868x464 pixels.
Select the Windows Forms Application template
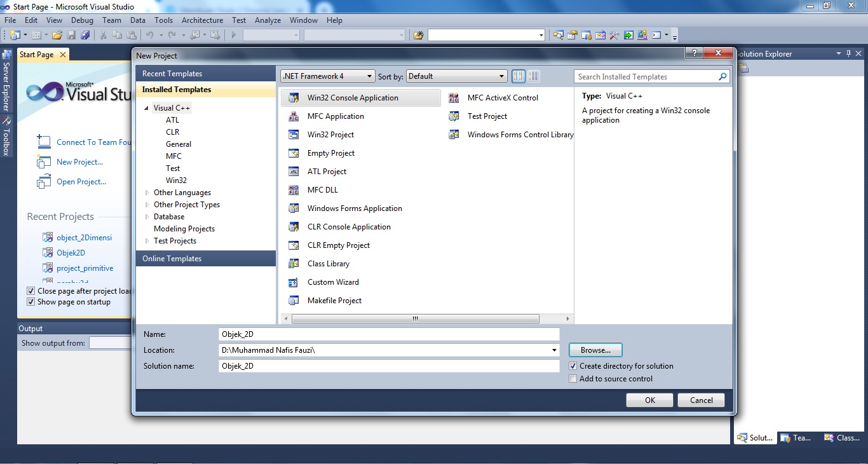click(x=354, y=208)
